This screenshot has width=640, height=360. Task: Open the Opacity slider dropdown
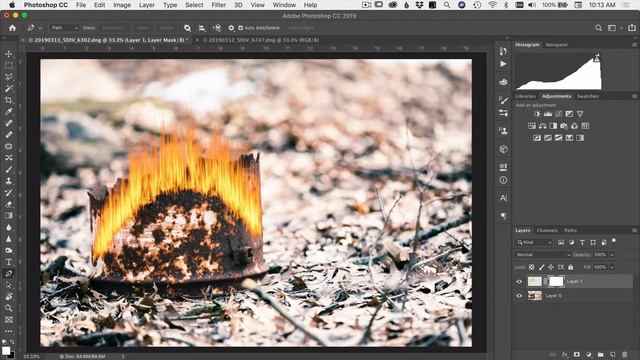tap(612, 255)
